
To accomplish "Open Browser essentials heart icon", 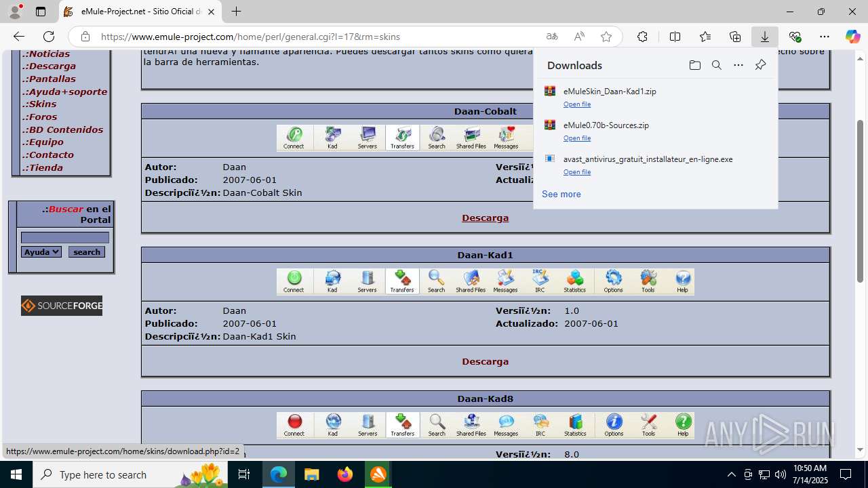I will 795,37.
